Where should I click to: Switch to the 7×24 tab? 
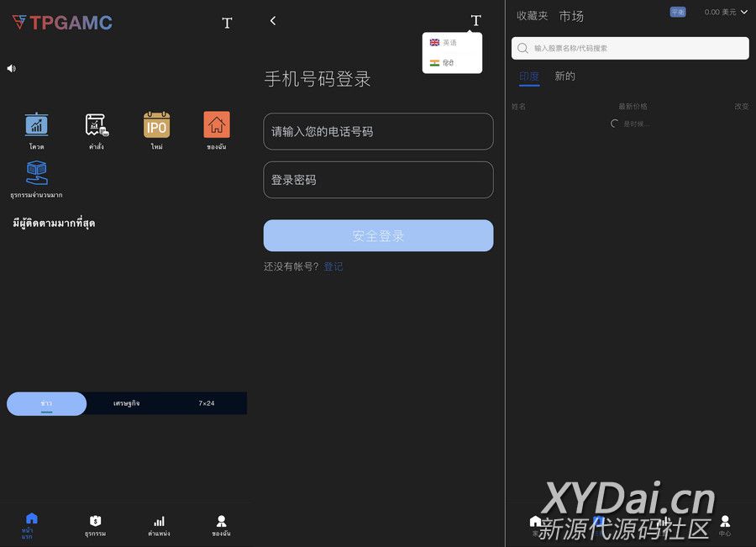(207, 403)
